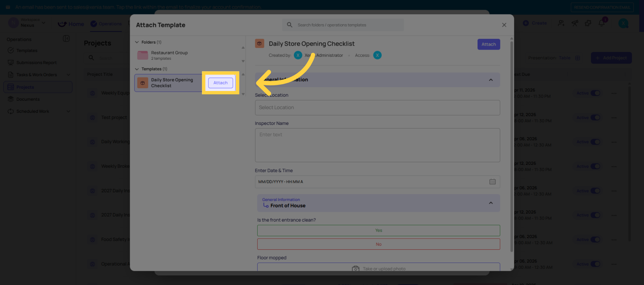This screenshot has width=644, height=285.
Task: Collapse the Folders section
Action: pos(137,42)
